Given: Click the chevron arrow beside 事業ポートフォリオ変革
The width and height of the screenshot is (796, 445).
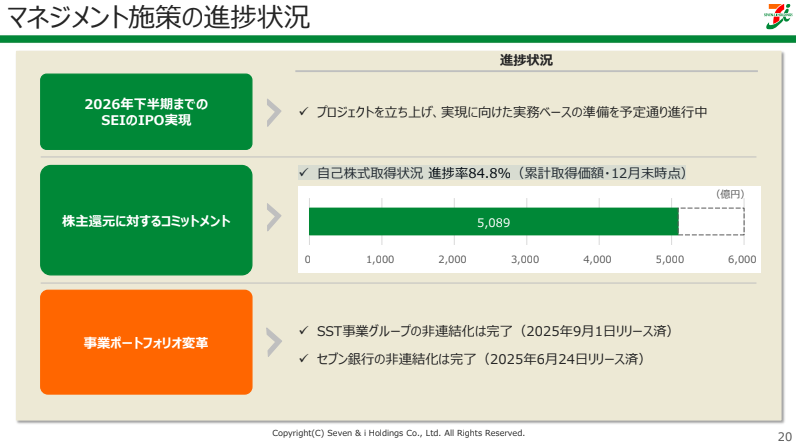Looking at the screenshot, I should (272, 342).
